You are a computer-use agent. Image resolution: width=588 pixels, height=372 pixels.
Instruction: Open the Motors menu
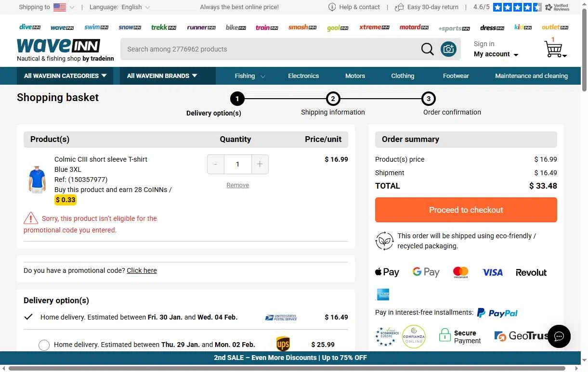pyautogui.click(x=355, y=76)
